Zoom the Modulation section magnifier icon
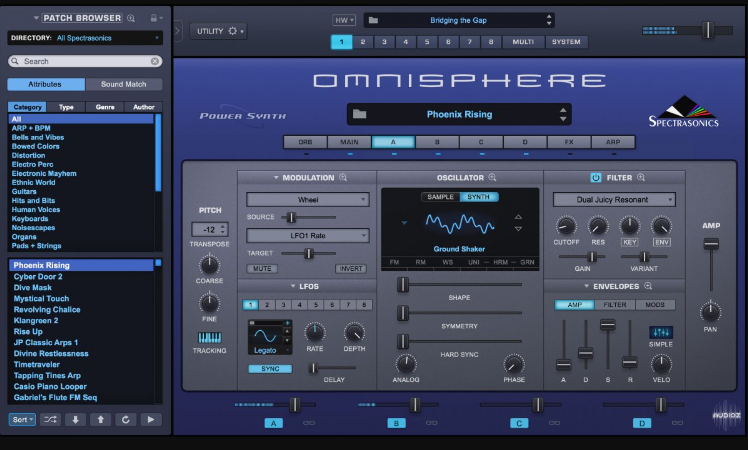748x450 pixels. coord(343,178)
